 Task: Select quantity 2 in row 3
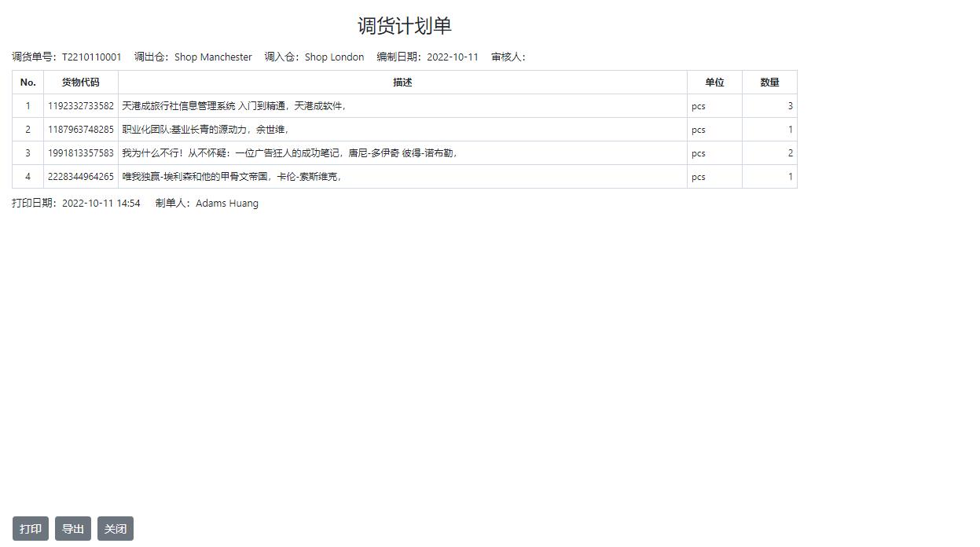790,153
